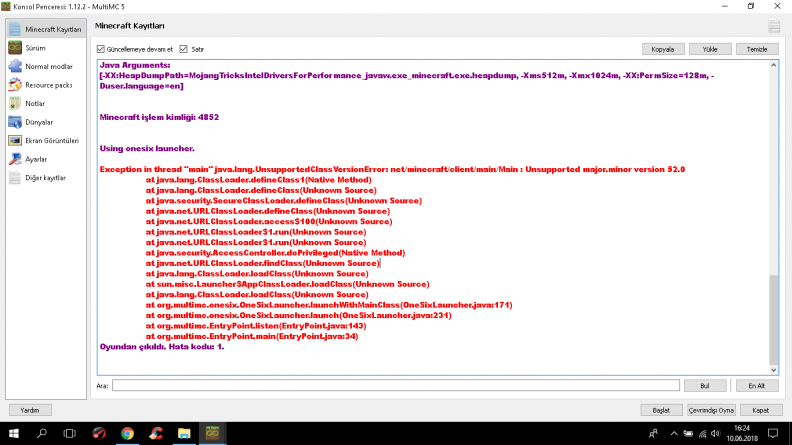Screen dimensions: 792x445
Task: Open the Notlar notes icon
Action: [15, 104]
